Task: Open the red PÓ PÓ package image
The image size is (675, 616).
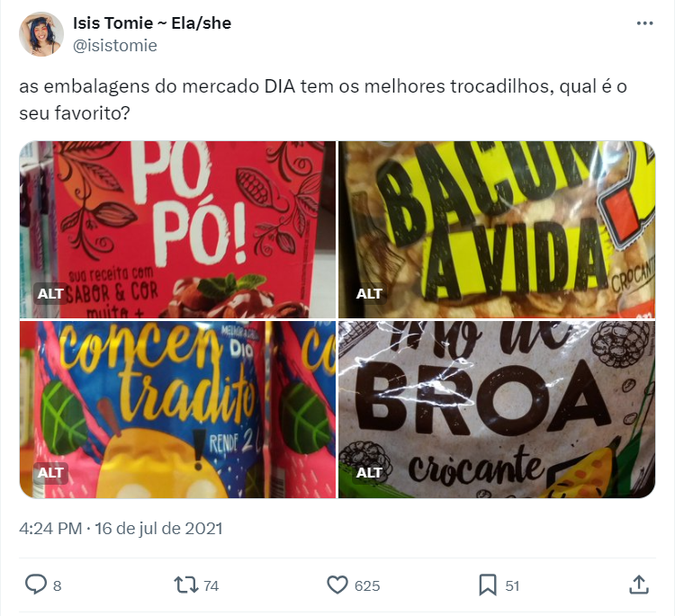Action: tap(177, 229)
